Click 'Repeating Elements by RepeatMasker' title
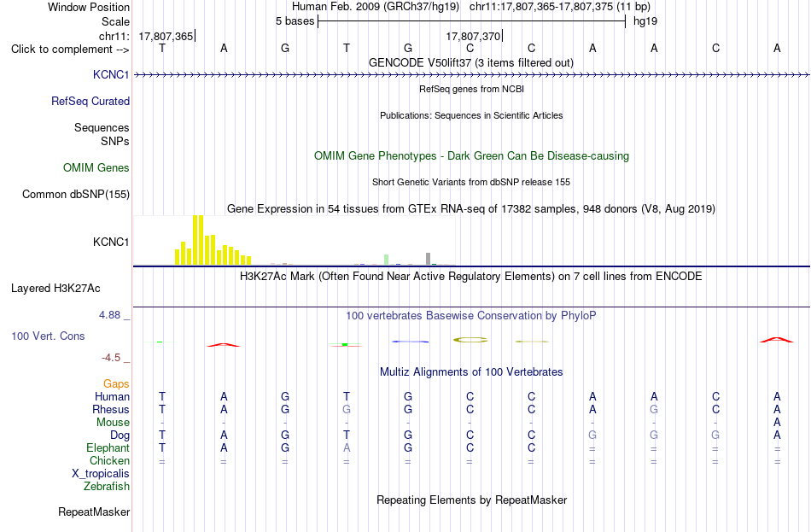Image resolution: width=811 pixels, height=532 pixels. pos(471,500)
